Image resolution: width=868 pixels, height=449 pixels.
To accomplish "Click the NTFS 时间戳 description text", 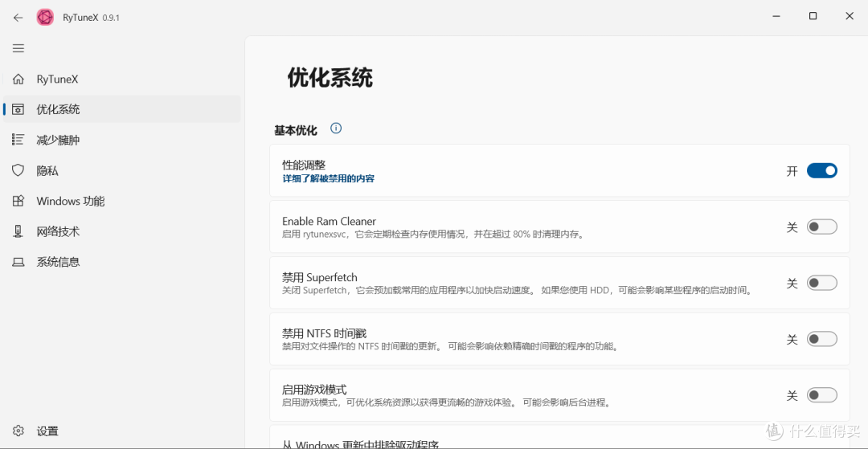I will tap(449, 347).
